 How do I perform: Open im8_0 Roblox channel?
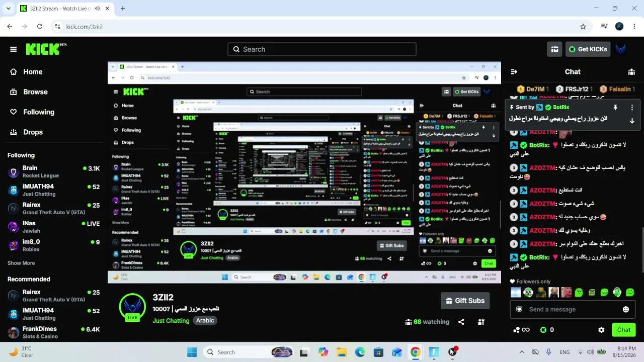54,245
